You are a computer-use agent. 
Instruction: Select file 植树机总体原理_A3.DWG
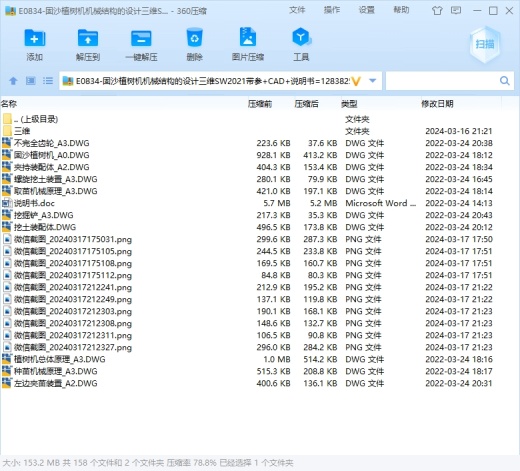coord(60,359)
